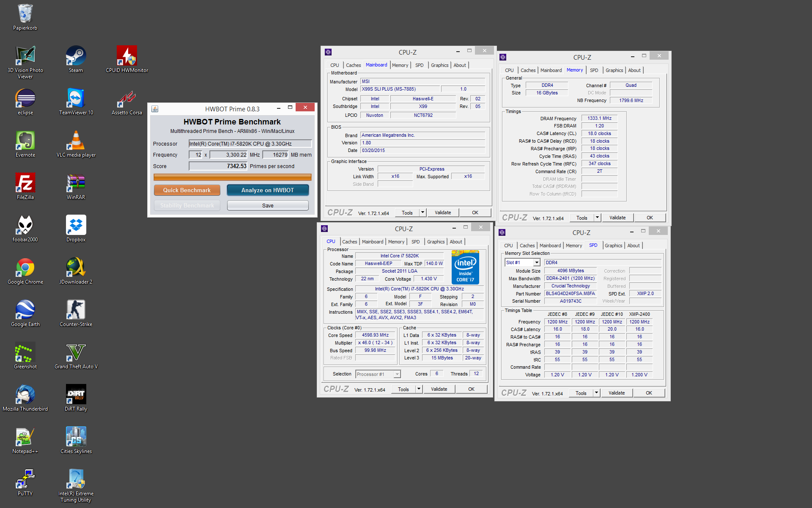Open 3D Vision Photo Viewer desktop icon

point(25,62)
